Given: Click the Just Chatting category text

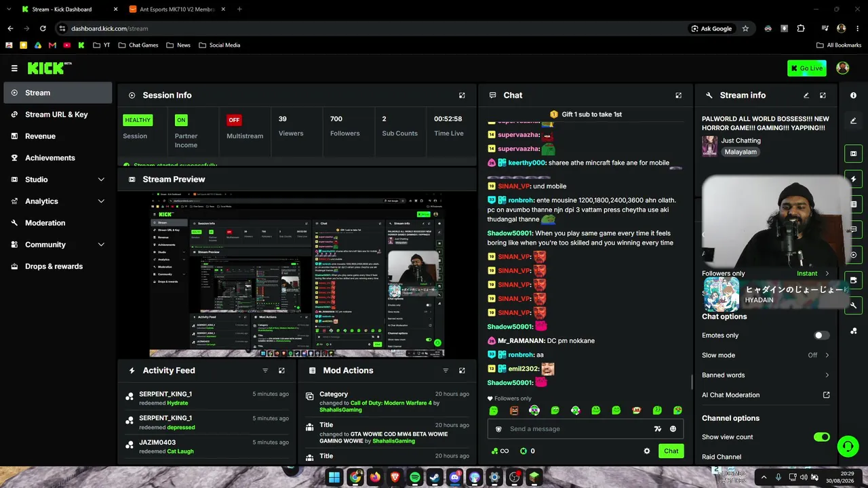Looking at the screenshot, I should 741,140.
